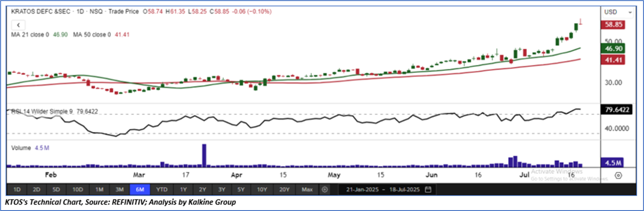Click the 58.85 price tag
The image size is (644, 211).
click(x=613, y=25)
